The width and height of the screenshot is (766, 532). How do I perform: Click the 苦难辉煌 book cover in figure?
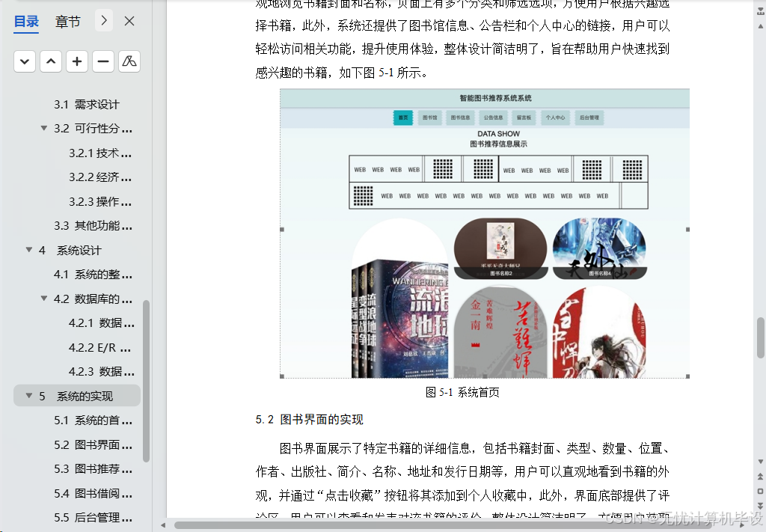pos(500,332)
